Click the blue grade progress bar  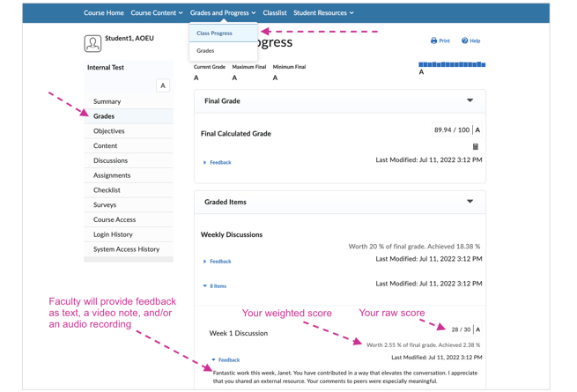452,64
